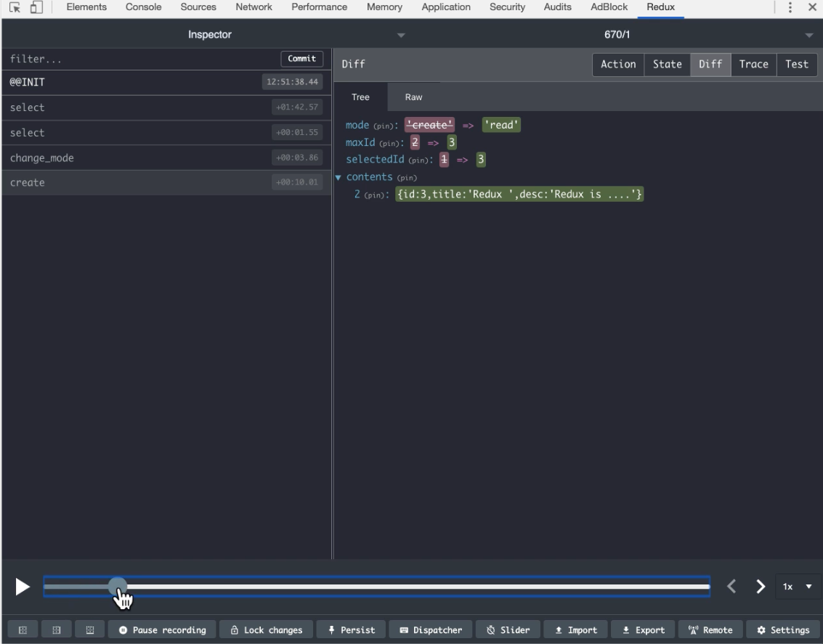Image resolution: width=823 pixels, height=644 pixels.
Task: Open Redux DevTools Settings
Action: [x=782, y=629]
